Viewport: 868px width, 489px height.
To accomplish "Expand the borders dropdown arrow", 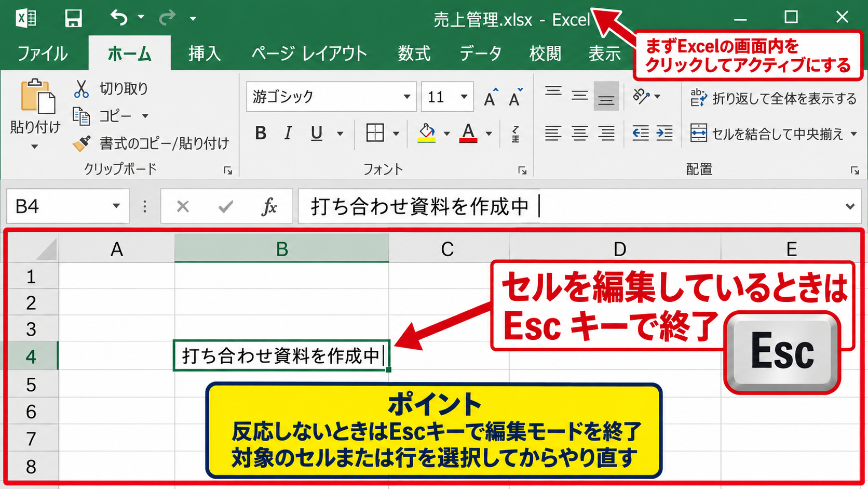I will click(x=396, y=134).
